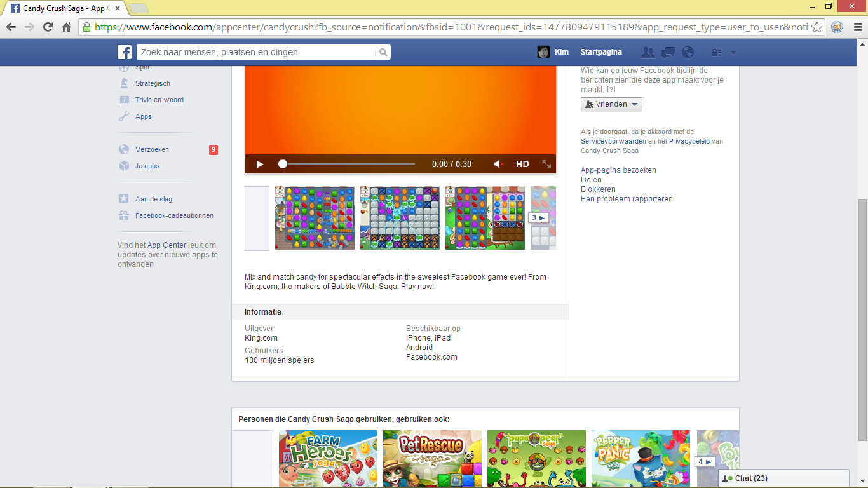Open Pet Rescue Saga app tile
868x488 pixels.
click(x=432, y=459)
